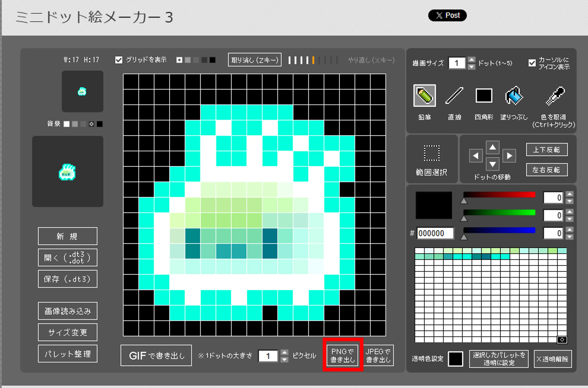
Task: Increase the red color value stepper
Action: coord(570,194)
